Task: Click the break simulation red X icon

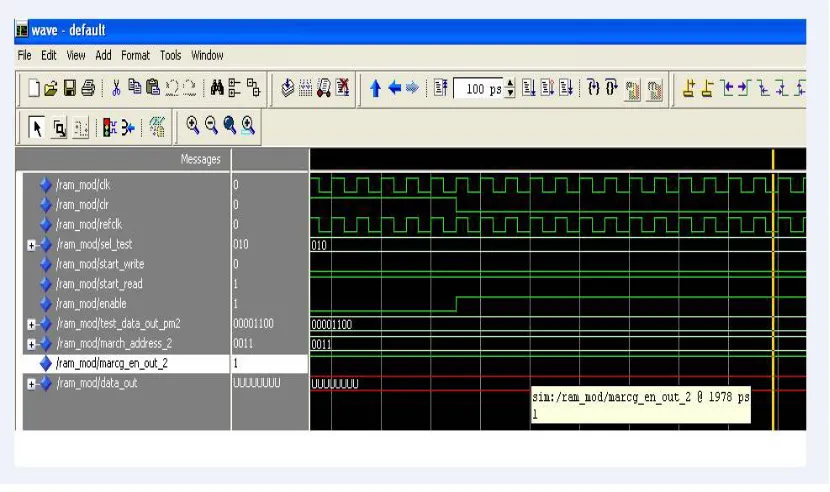Action: point(342,87)
